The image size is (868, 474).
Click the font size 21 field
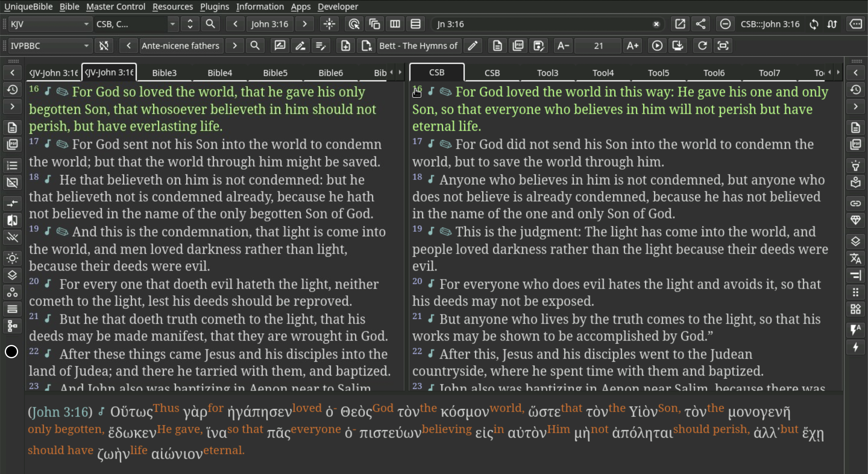[598, 46]
